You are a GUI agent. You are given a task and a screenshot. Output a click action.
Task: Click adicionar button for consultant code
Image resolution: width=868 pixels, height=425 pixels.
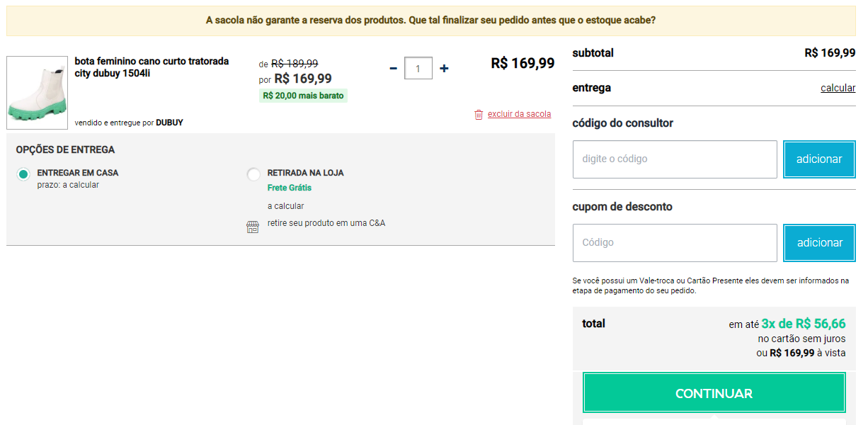coord(819,159)
